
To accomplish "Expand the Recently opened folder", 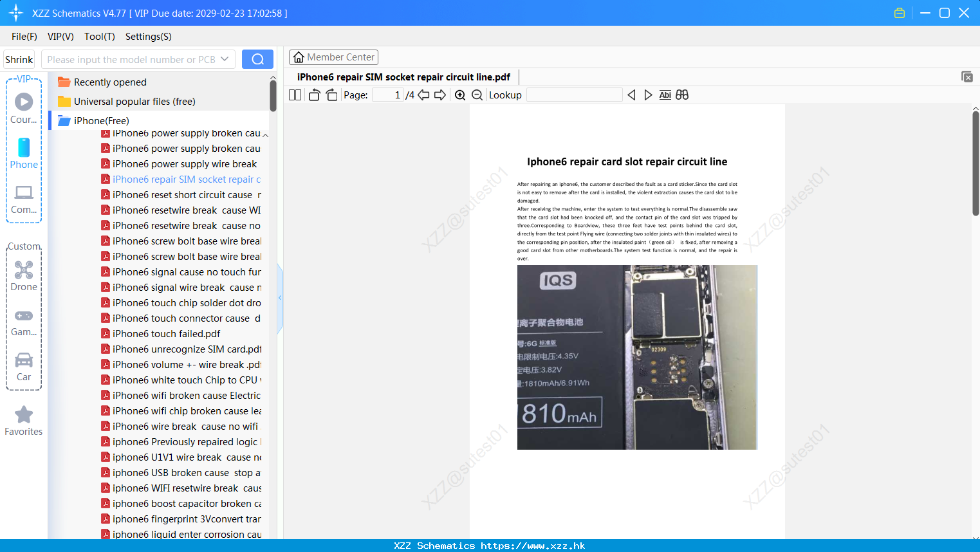I will [x=110, y=82].
